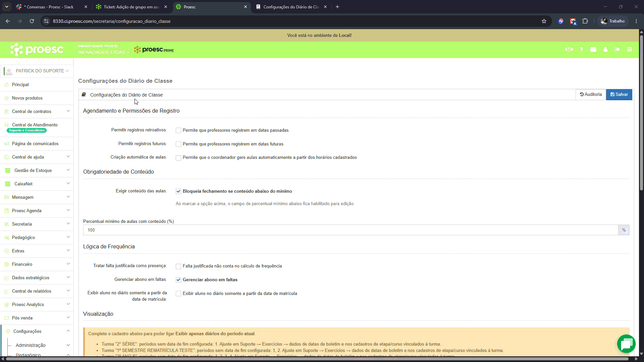Enable the Permitir registros retroativos checkbox
This screenshot has height=362, width=644.
click(x=178, y=130)
